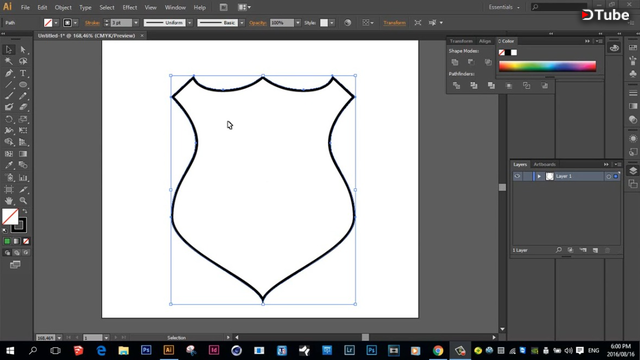The image size is (640, 360).
Task: Switch to the Transform tab
Action: point(461,41)
